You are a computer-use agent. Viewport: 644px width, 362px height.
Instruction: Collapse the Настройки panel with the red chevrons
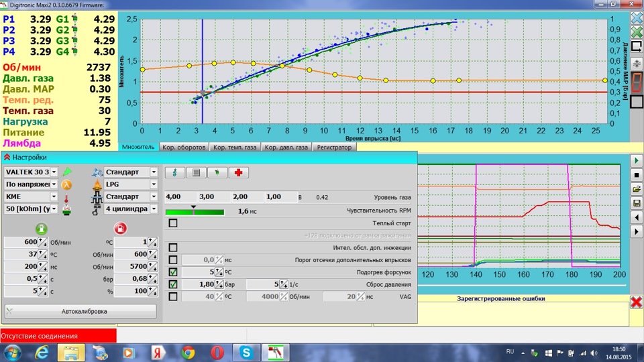tap(7, 157)
